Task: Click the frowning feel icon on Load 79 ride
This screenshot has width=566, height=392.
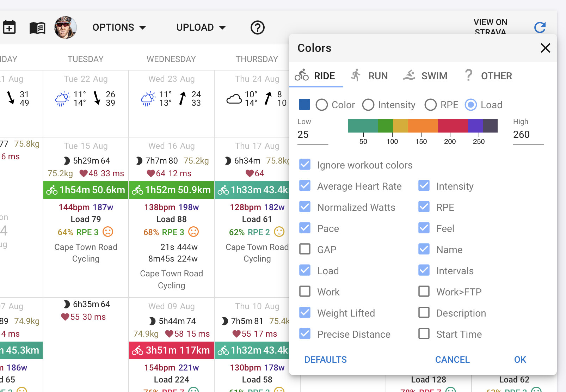Action: (x=108, y=232)
